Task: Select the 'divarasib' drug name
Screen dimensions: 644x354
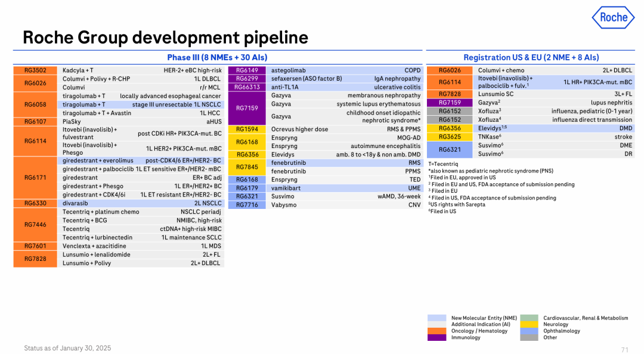Action: 75,203
